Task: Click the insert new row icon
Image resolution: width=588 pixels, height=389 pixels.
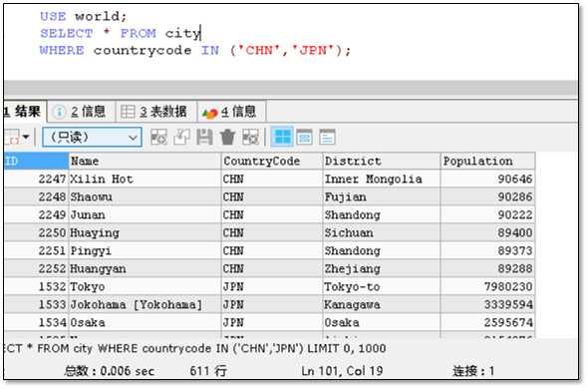Action: point(159,137)
